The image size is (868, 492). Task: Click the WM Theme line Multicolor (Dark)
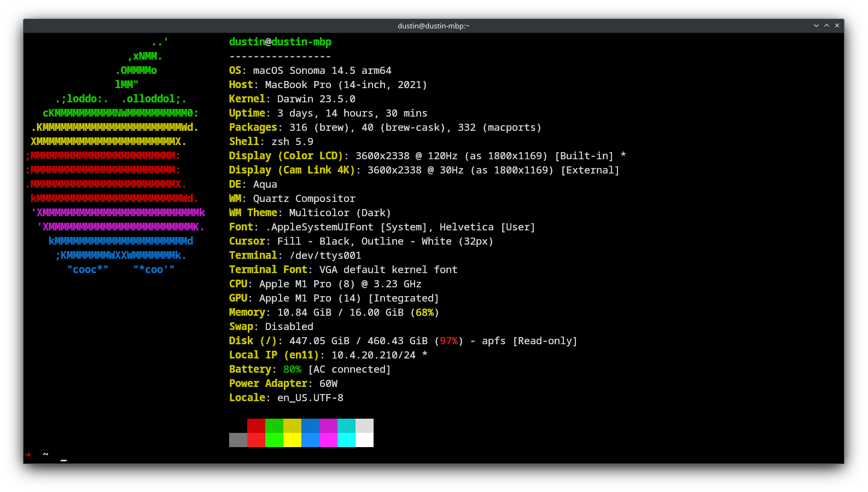(310, 213)
